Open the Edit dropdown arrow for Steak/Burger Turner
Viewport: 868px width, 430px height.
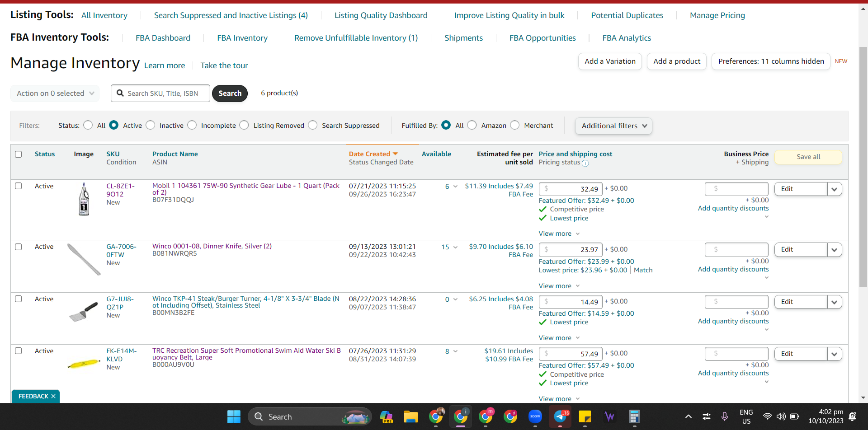click(835, 302)
